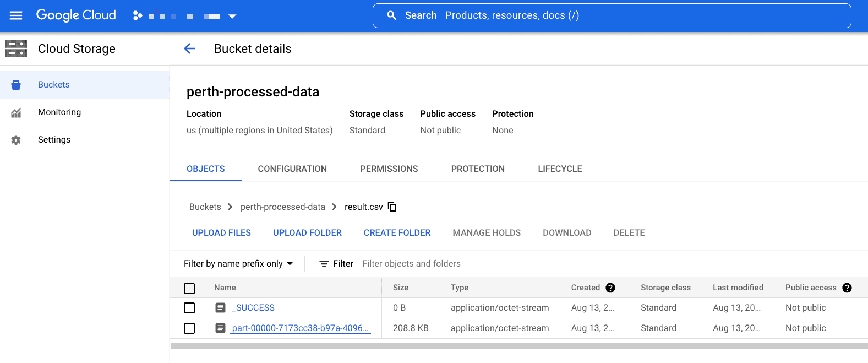Open the _SUCCESS file link

253,308
